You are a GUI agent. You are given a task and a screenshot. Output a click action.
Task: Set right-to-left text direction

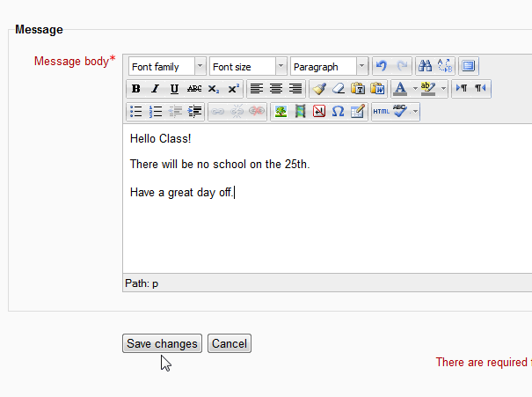(x=481, y=89)
